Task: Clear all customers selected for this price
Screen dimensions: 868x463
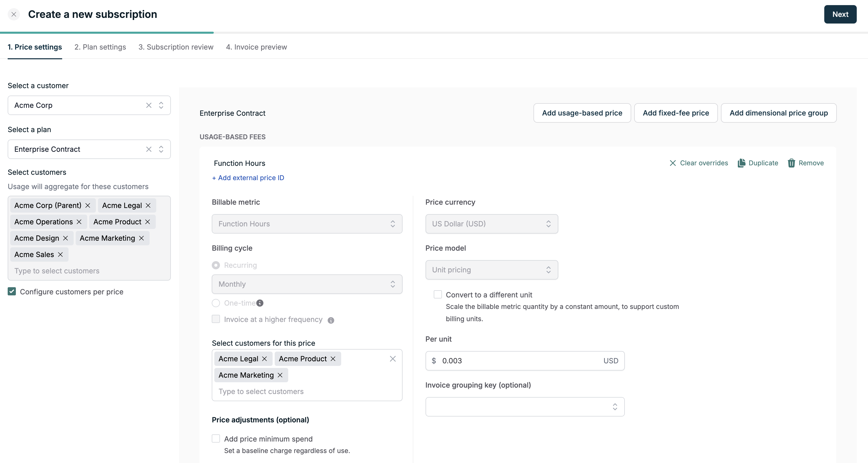Action: pyautogui.click(x=393, y=358)
